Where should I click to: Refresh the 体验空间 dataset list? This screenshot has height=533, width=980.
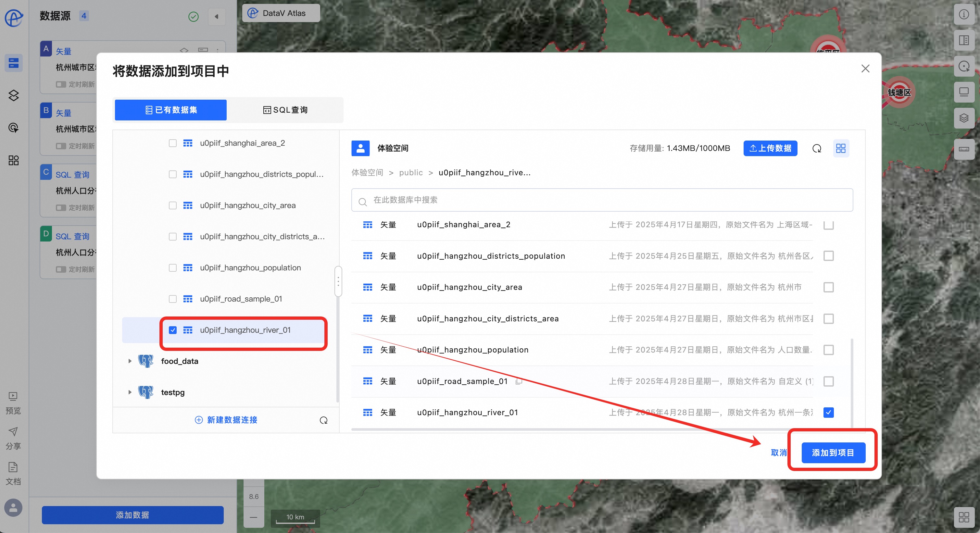pos(816,148)
